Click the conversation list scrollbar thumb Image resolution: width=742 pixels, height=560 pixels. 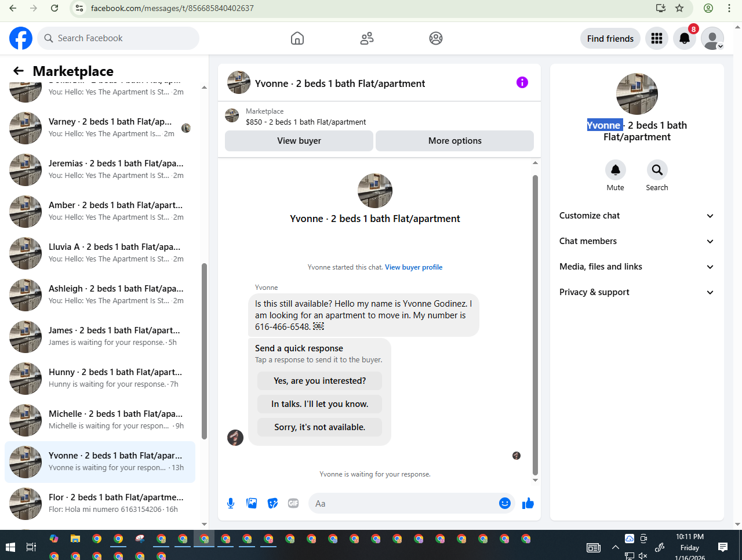click(x=204, y=351)
